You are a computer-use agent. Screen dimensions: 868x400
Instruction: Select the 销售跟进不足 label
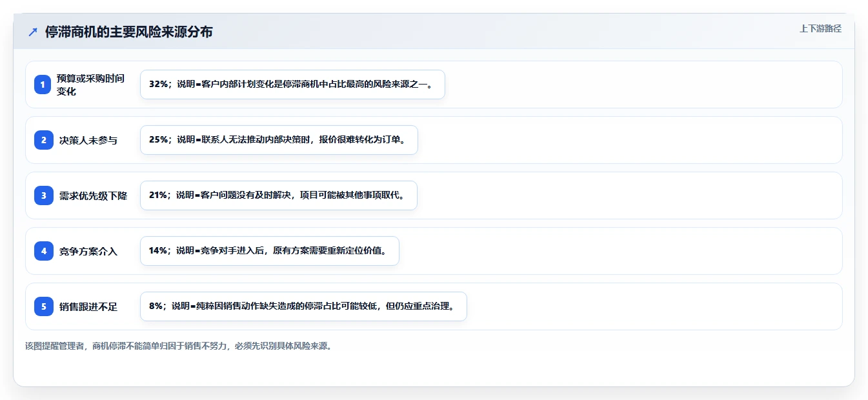point(88,306)
